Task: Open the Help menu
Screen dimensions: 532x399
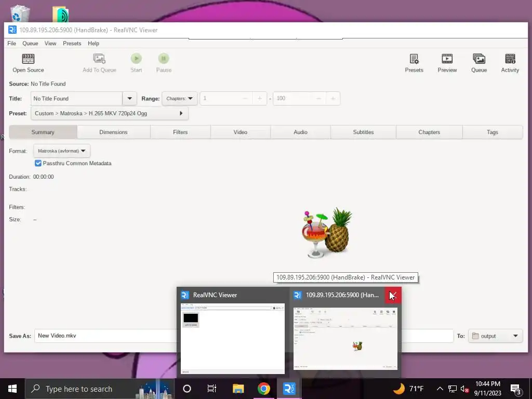Action: coord(94,44)
